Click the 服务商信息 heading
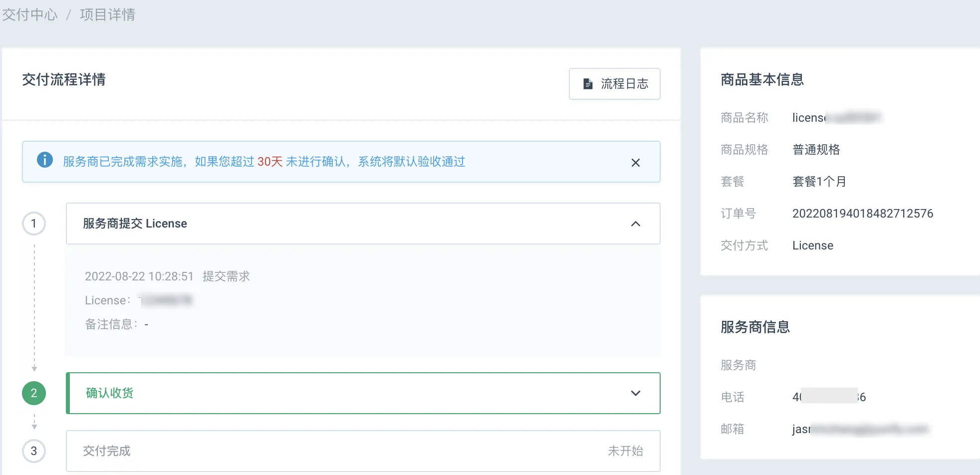980x475 pixels. [755, 327]
